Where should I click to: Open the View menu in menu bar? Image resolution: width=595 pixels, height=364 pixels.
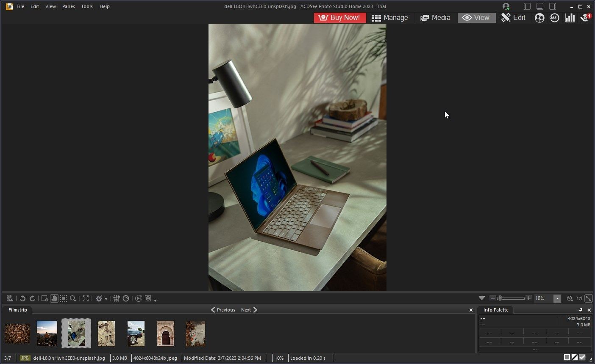[x=50, y=6]
